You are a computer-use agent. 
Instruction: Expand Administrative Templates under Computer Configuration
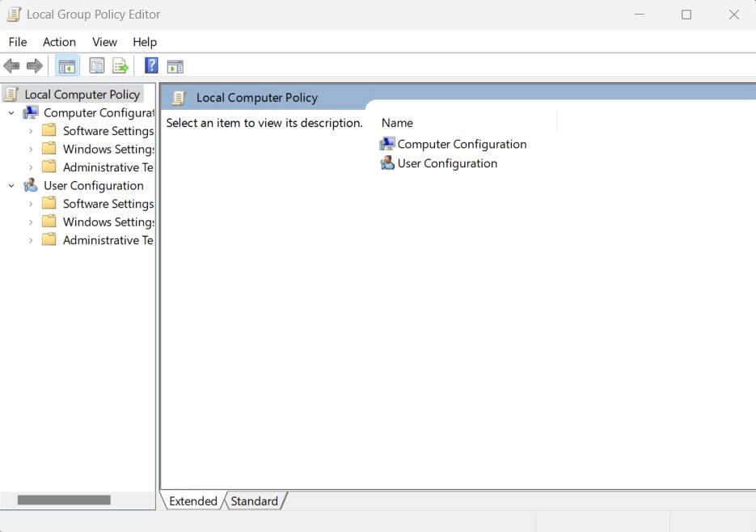coord(31,167)
